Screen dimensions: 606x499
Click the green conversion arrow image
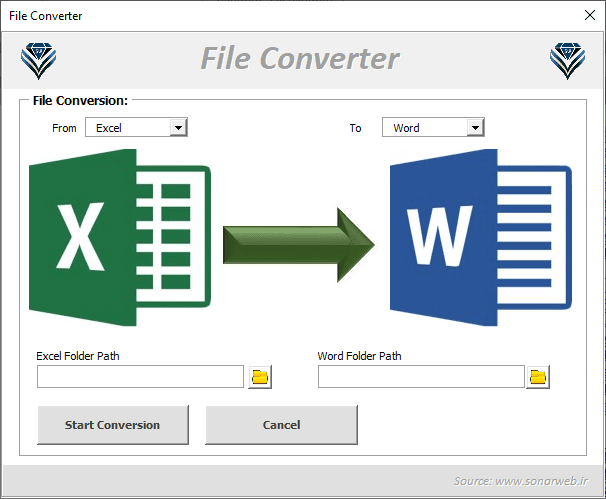pos(299,245)
